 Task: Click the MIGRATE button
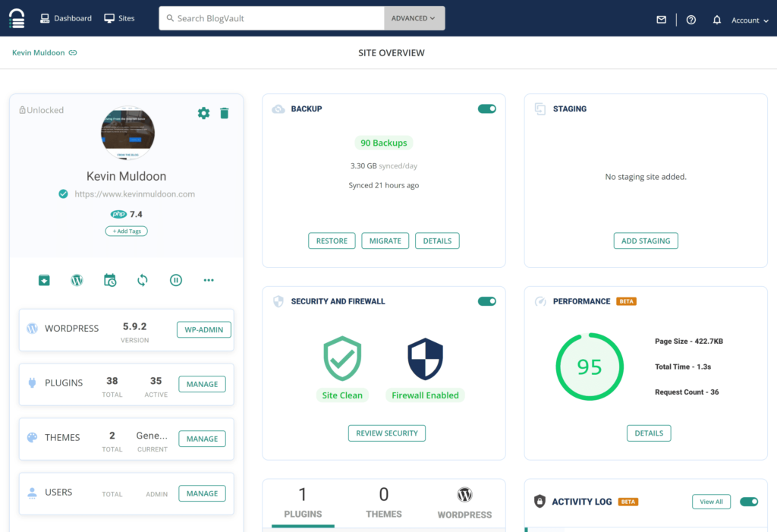[x=385, y=241]
